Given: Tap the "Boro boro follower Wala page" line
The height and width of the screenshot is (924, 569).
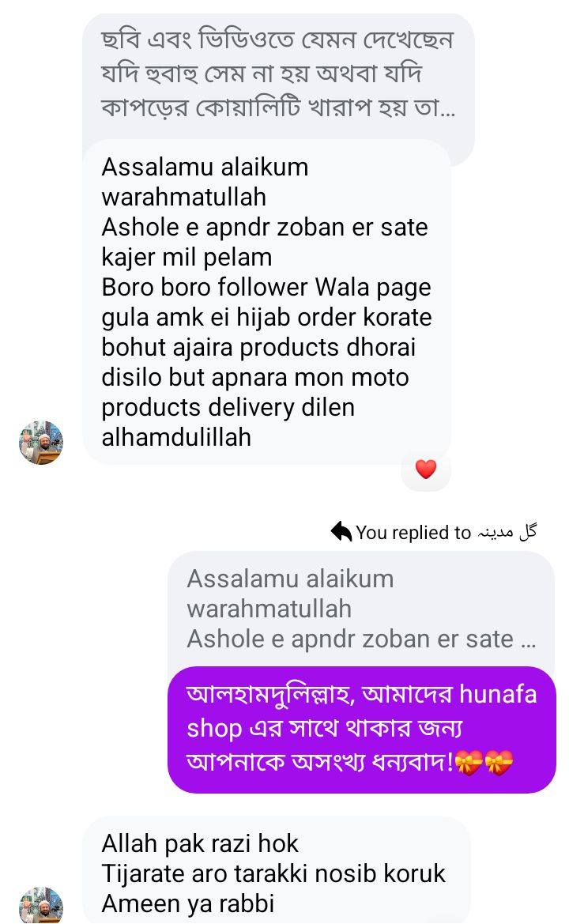Looking at the screenshot, I should click(x=266, y=287).
